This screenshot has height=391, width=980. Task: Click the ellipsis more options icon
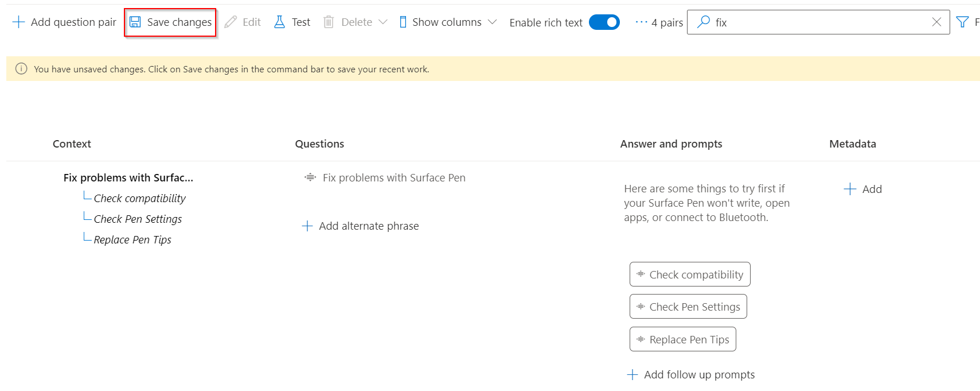click(x=641, y=22)
